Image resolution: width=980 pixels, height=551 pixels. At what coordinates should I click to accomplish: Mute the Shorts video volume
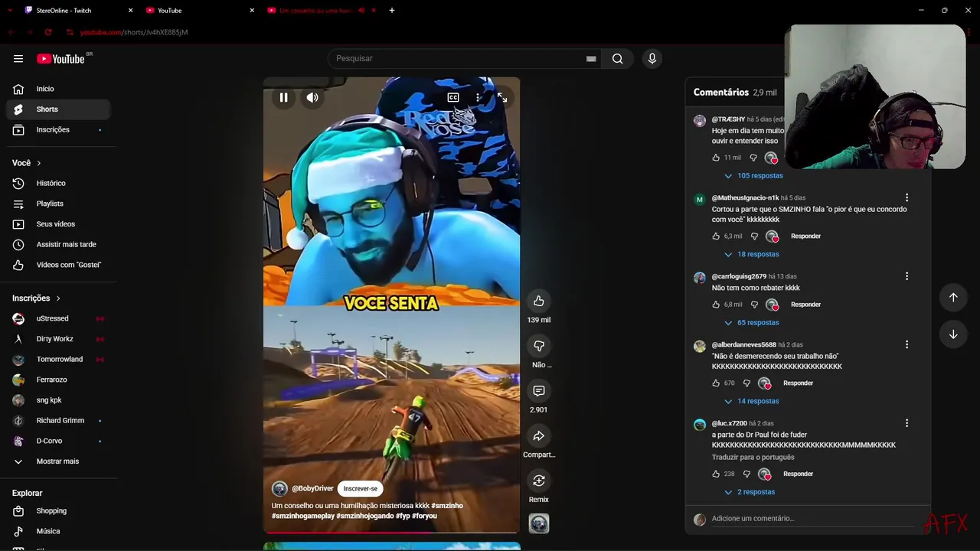(x=312, y=97)
